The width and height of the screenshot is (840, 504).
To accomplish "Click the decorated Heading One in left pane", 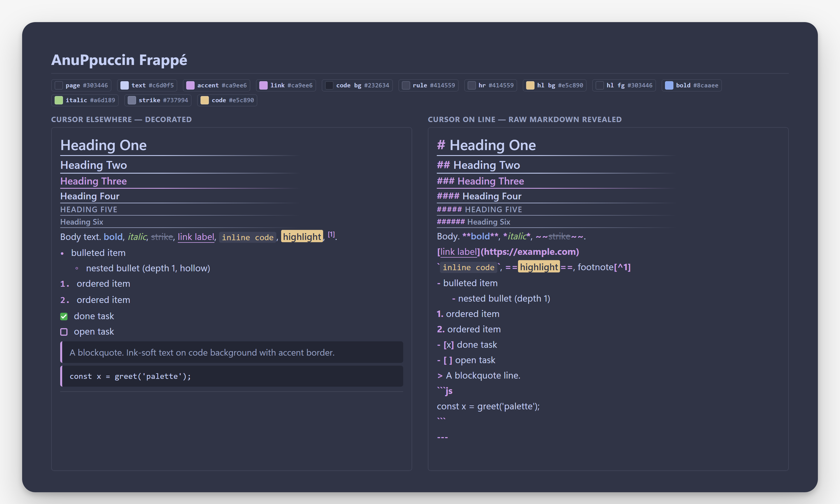I will click(x=104, y=145).
